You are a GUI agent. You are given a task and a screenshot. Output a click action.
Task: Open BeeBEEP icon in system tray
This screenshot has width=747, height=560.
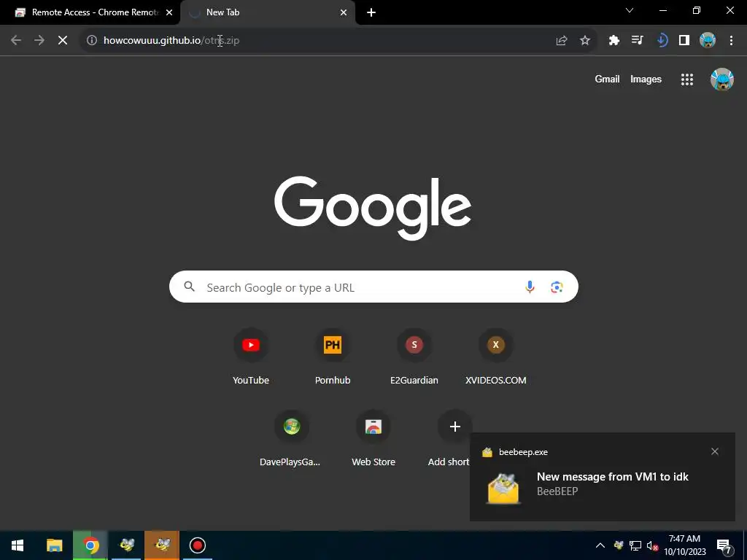619,545
